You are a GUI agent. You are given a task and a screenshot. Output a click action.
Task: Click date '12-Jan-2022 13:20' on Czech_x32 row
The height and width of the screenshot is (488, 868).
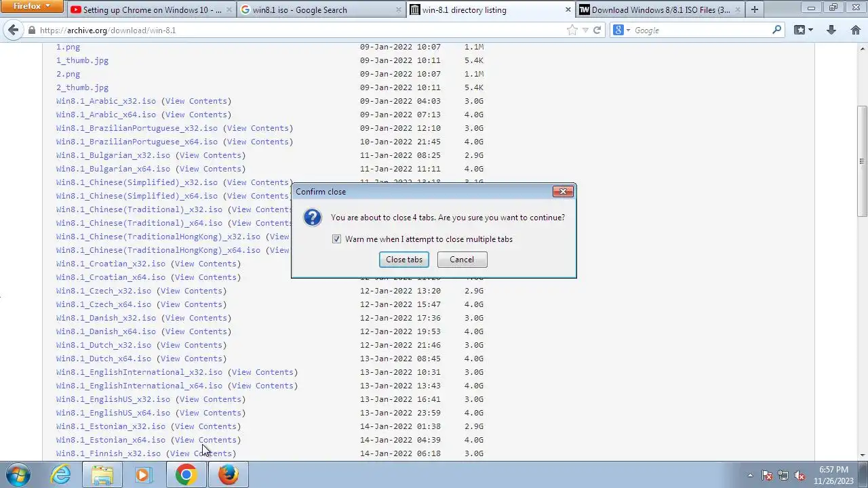(x=400, y=291)
